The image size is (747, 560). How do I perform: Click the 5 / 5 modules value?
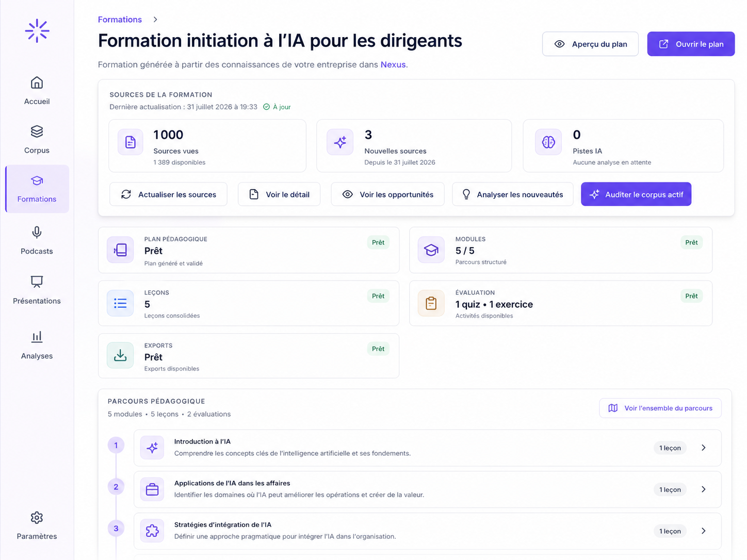(465, 251)
